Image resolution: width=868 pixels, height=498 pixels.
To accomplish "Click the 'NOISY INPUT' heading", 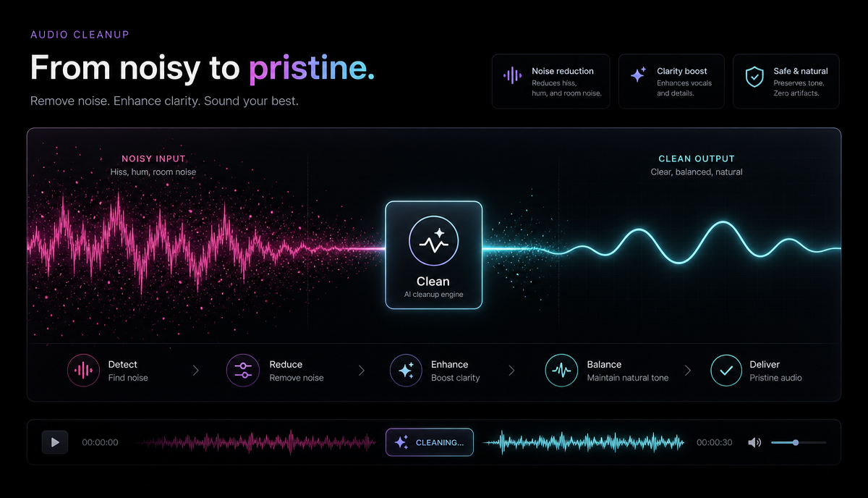I will [153, 159].
